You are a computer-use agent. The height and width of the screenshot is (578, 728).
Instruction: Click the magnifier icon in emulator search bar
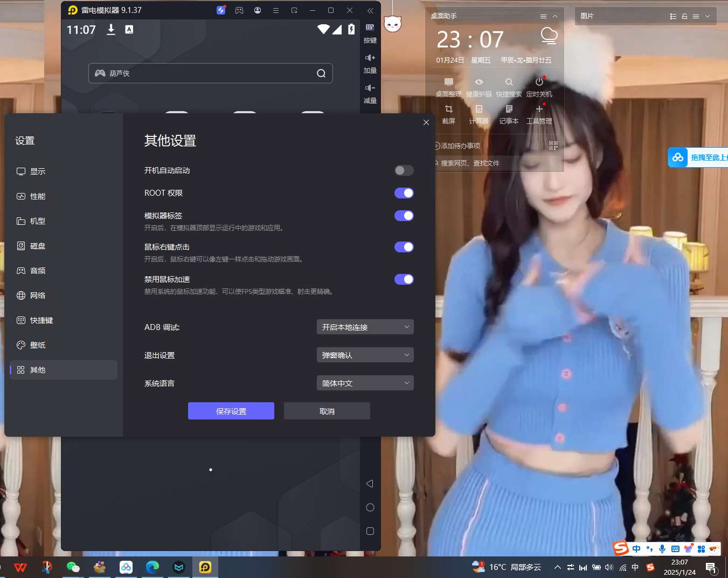(321, 73)
